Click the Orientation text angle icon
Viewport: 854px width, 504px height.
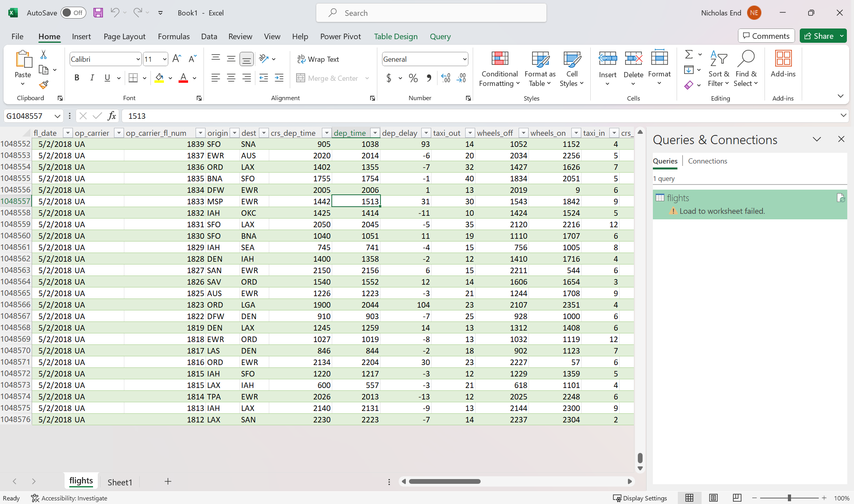pyautogui.click(x=264, y=59)
